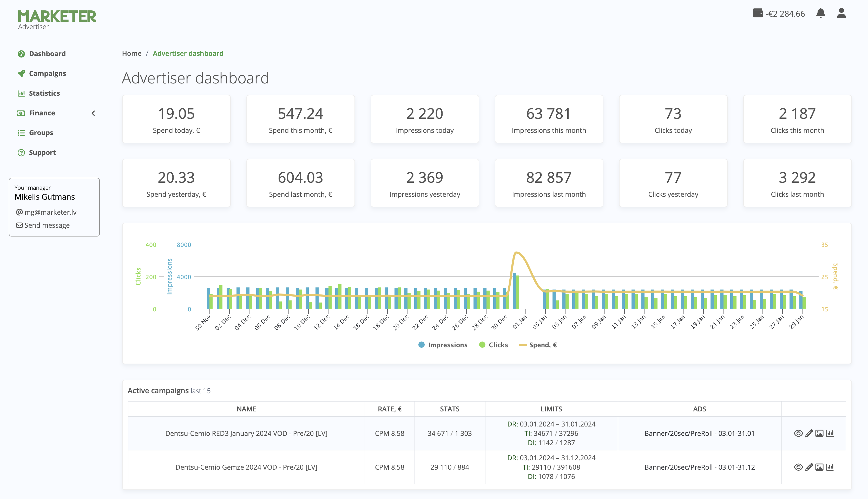Open the user profile icon
The image size is (868, 499).
coord(841,13)
